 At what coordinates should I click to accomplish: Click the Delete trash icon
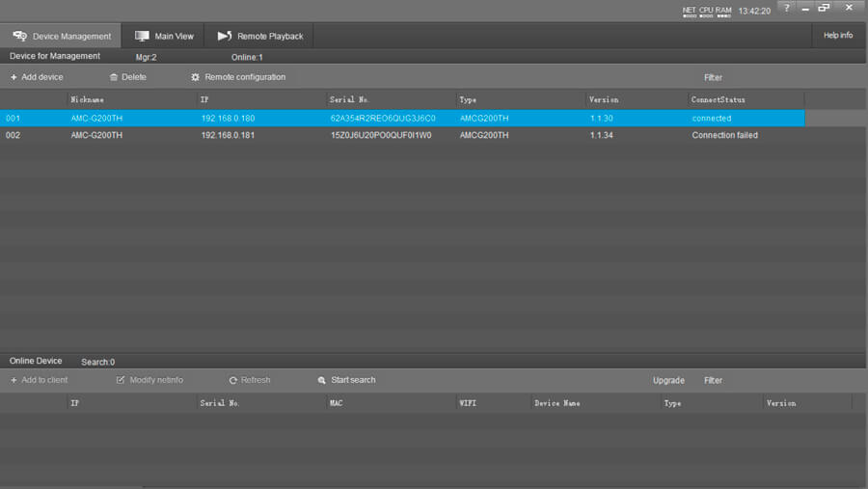point(114,77)
